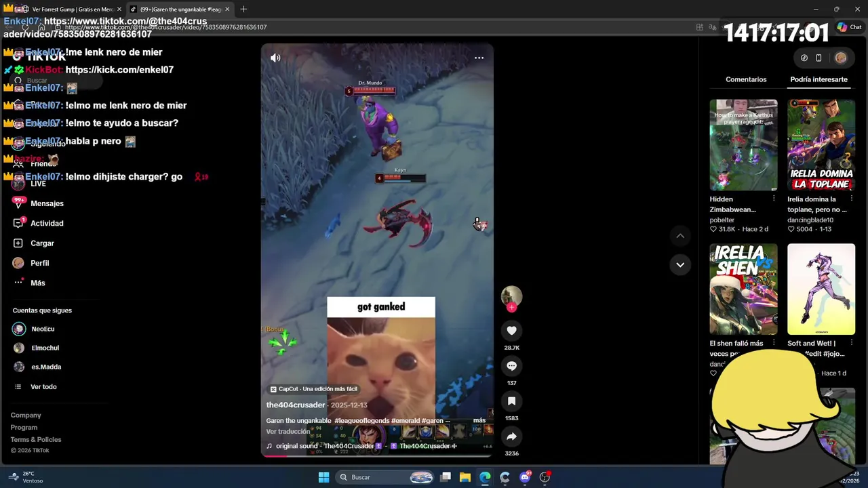The image size is (868, 488).
Task: Follow the creator with the red plus
Action: [511, 307]
